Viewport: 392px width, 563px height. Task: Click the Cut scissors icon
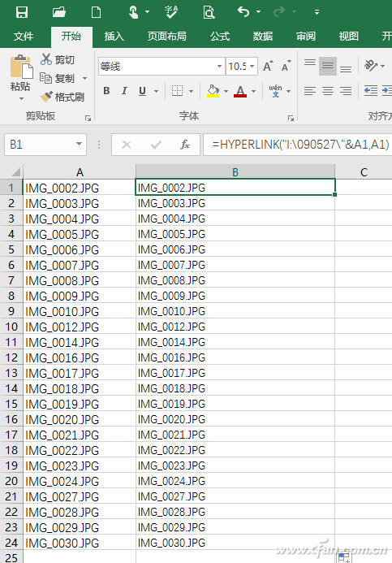tap(46, 59)
